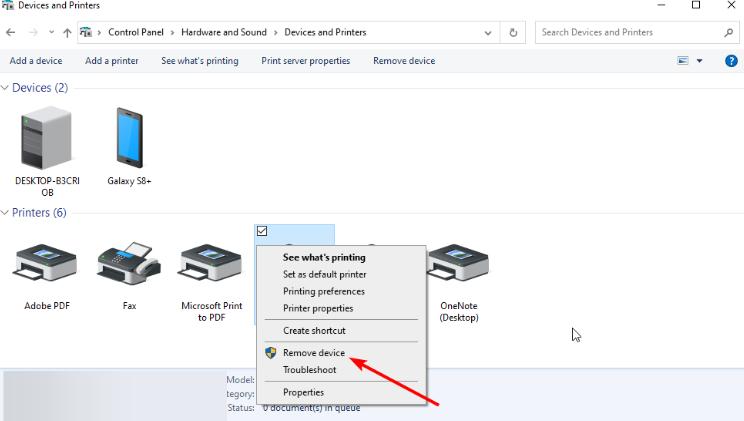
Task: Expand chevron after Hardware and Sound breadcrumb
Action: [x=275, y=32]
